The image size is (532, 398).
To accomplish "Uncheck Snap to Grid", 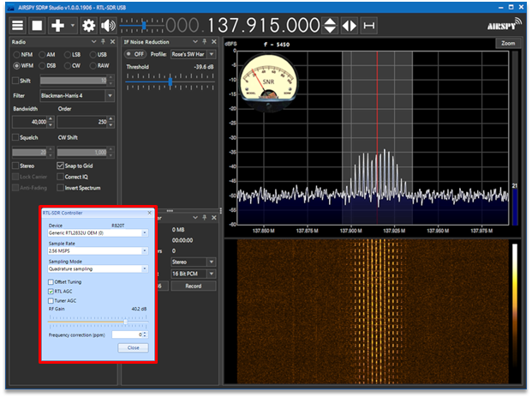I will tap(60, 166).
